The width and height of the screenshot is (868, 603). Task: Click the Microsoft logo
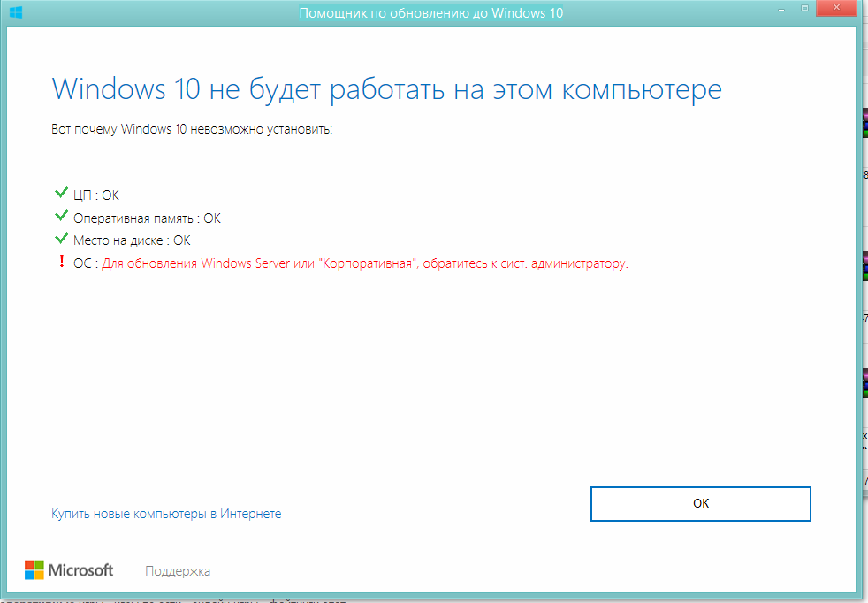(x=69, y=569)
